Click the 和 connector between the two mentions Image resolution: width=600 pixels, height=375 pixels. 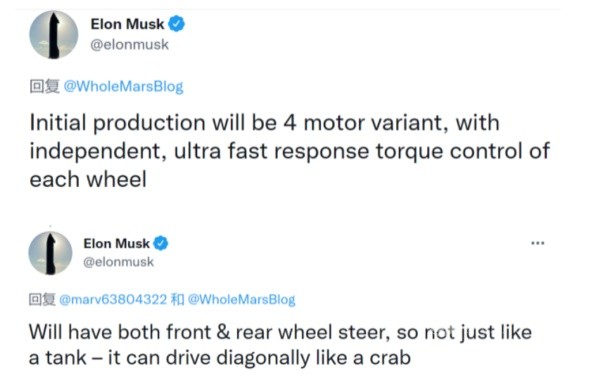click(x=178, y=299)
